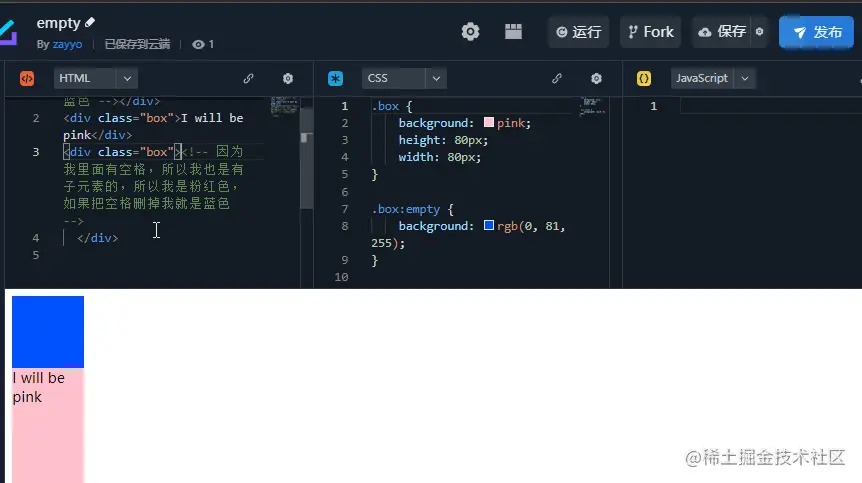Viewport: 862px width, 483px height.
Task: Click the '已保存到云端' status text
Action: pos(137,44)
